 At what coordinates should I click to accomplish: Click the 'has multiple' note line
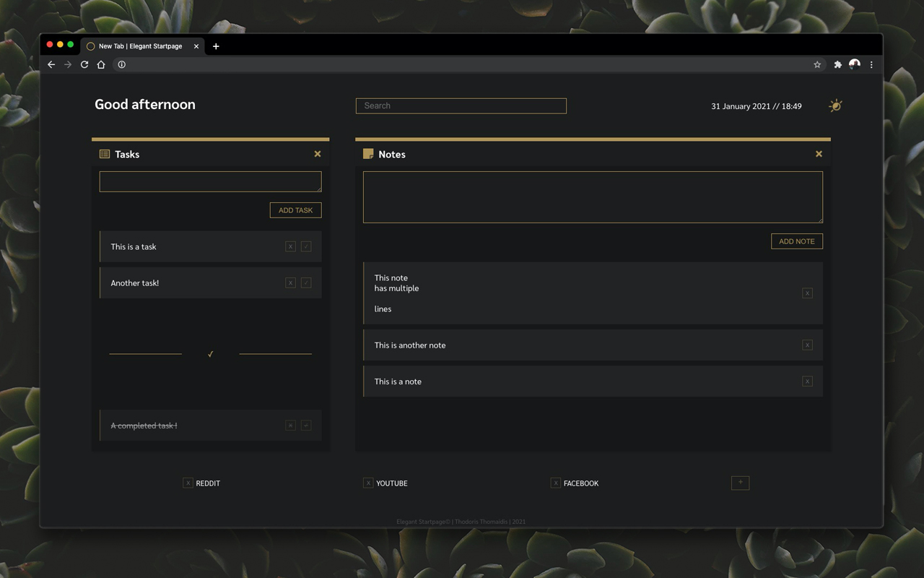pos(396,288)
